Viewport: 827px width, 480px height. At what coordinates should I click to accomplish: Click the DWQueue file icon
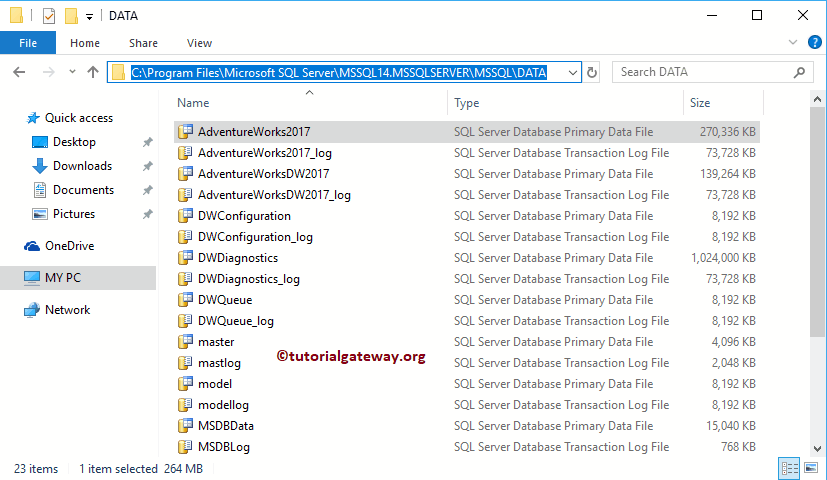pyautogui.click(x=185, y=300)
